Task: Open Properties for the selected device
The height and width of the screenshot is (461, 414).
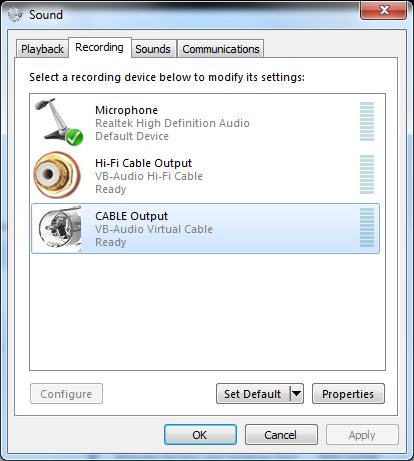Action: [x=348, y=394]
